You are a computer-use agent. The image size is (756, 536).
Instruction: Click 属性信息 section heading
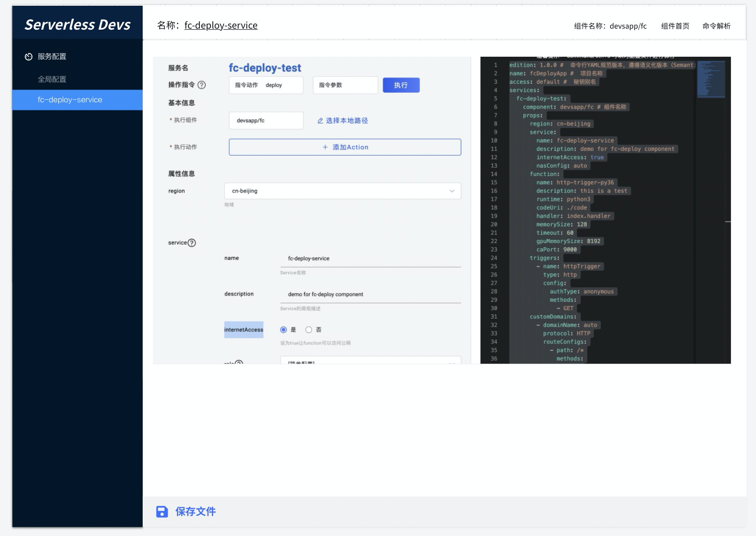(181, 174)
